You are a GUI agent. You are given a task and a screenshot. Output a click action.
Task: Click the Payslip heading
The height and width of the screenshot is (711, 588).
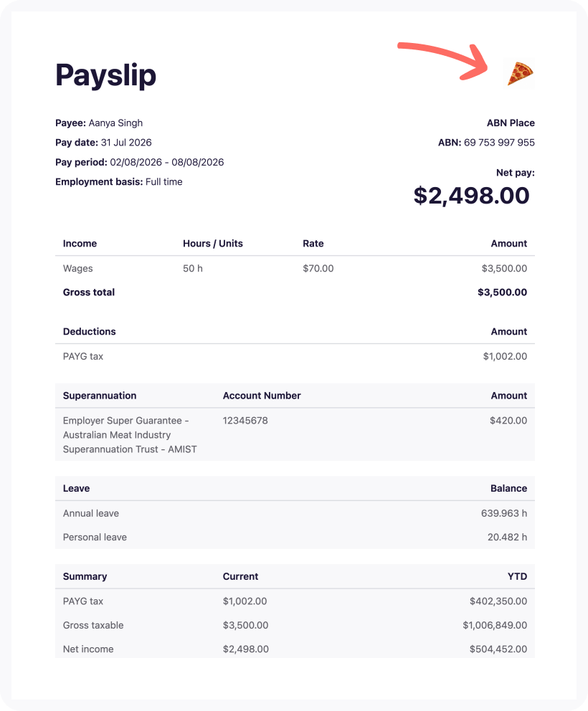click(105, 75)
